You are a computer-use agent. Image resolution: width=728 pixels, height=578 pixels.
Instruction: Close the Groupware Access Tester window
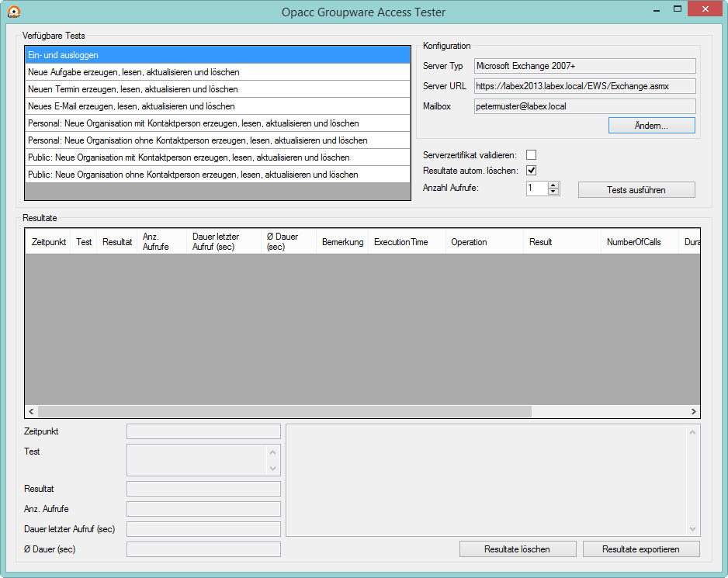705,9
